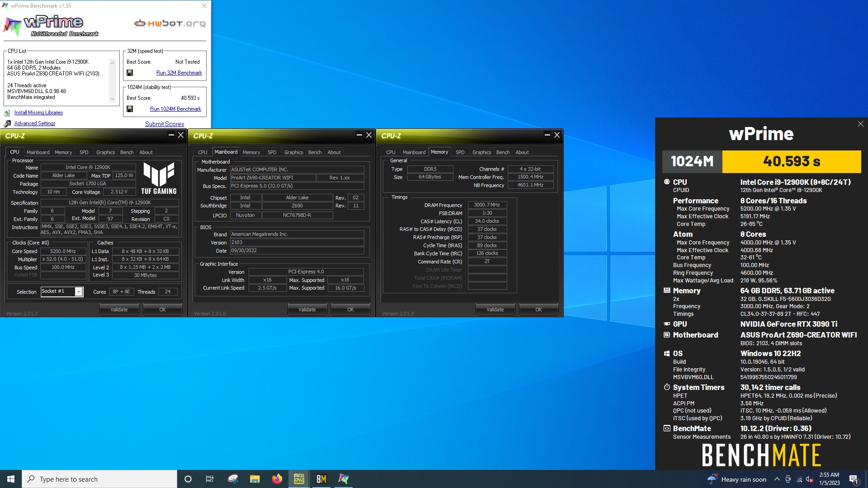Click the Windows OS icon in BenchMate panel
This screenshot has width=868, height=488.
[x=667, y=353]
